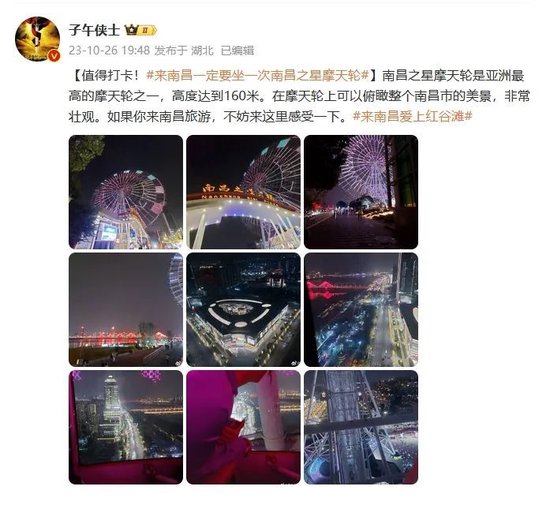This screenshot has height=505, width=550.
Task: Open the photo showing the 南昌之星 entrance sign
Action: 243,192
